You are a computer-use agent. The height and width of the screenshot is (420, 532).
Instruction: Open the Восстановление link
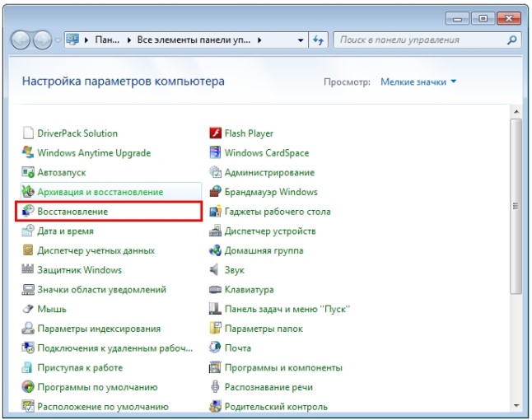[72, 212]
